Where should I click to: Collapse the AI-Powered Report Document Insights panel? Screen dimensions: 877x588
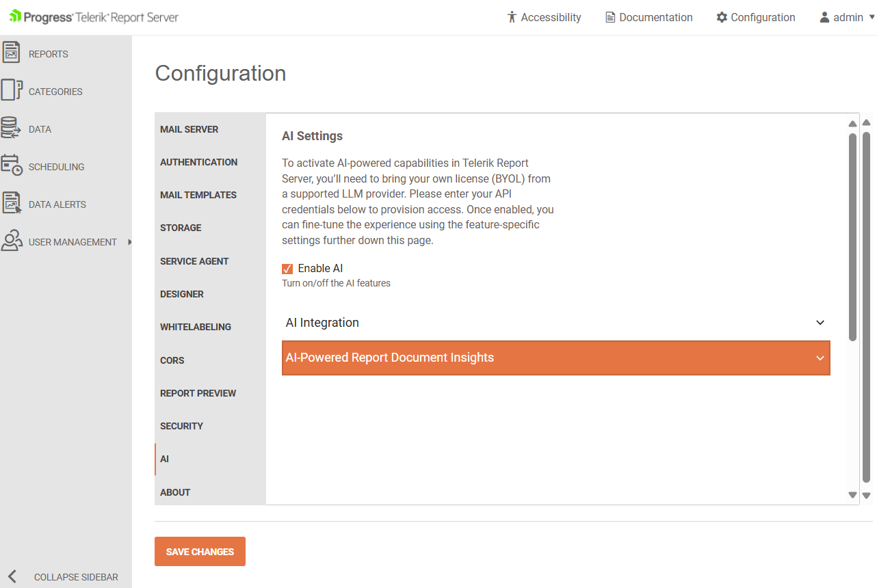tap(820, 358)
